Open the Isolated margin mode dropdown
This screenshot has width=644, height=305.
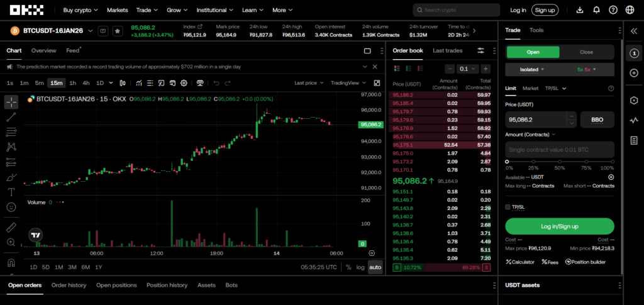[x=533, y=69]
